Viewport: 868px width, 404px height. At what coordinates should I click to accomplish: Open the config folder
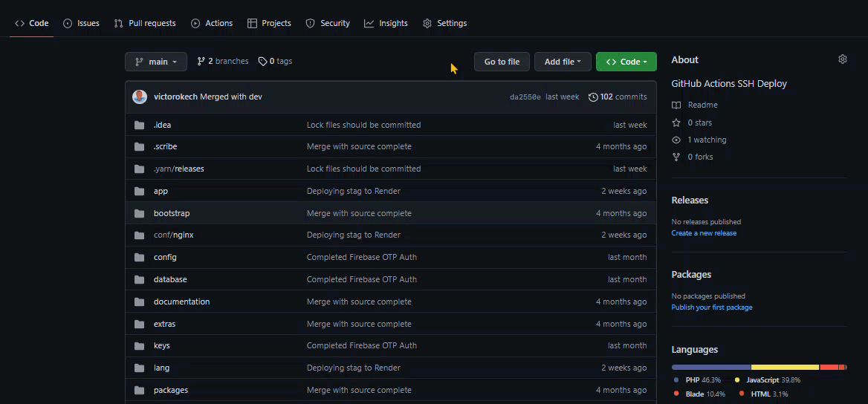(165, 258)
